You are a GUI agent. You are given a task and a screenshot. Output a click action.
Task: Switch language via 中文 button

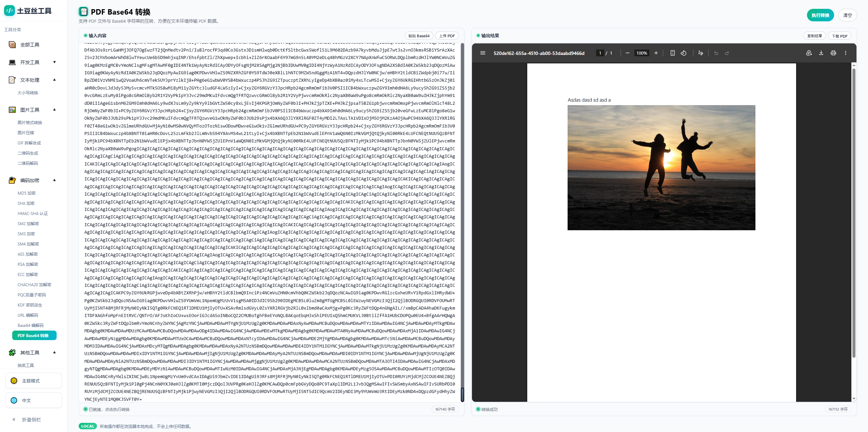(34, 400)
